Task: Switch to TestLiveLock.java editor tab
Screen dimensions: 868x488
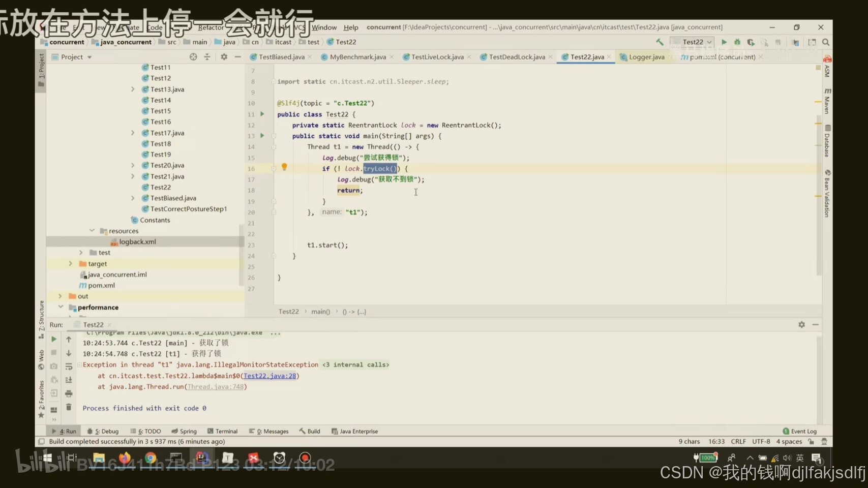Action: (x=437, y=57)
